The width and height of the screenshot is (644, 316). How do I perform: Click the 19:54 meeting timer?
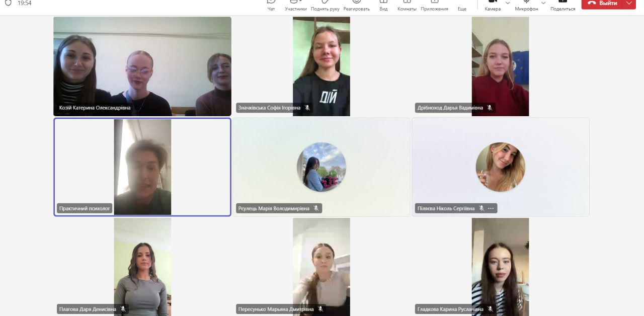[24, 3]
